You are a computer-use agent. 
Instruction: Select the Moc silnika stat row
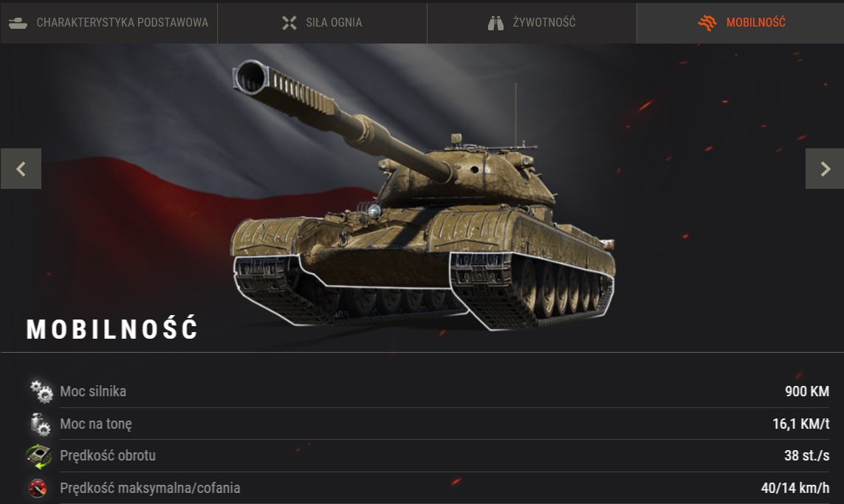pyautogui.click(x=429, y=391)
